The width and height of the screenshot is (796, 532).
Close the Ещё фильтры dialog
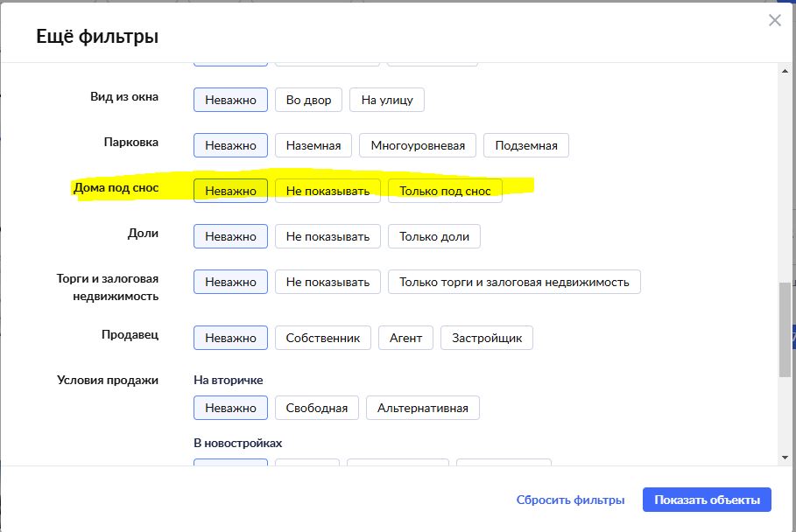click(775, 20)
